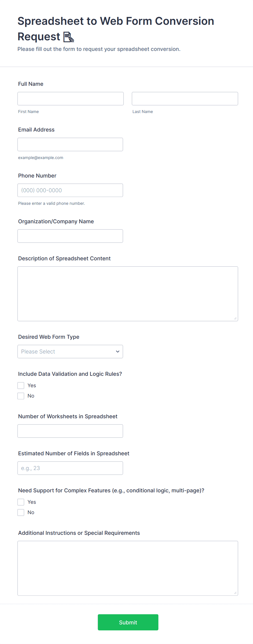Focus the Organization/Company Name field
Screen dimensions: 253x644
[x=70, y=236]
